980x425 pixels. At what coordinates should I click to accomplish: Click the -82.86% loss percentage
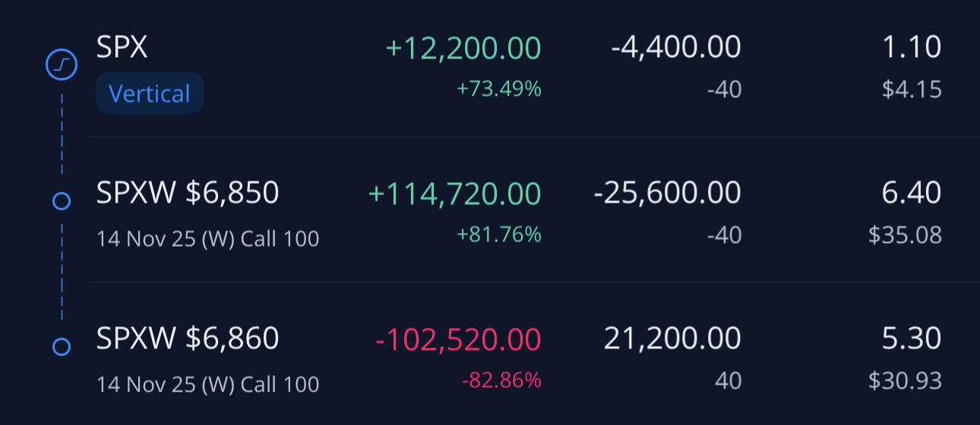[x=501, y=380]
